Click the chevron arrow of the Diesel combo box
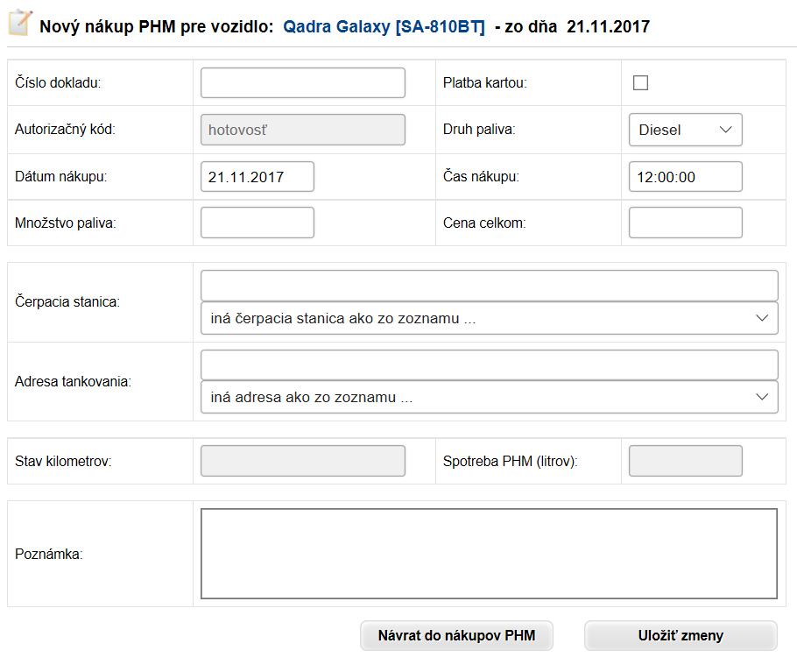Screen dimensions: 797x672 tap(725, 130)
